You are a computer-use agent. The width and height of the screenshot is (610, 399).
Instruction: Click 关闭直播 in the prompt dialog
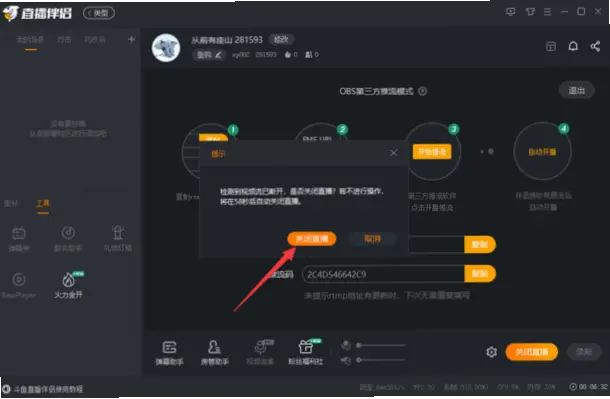tap(312, 238)
